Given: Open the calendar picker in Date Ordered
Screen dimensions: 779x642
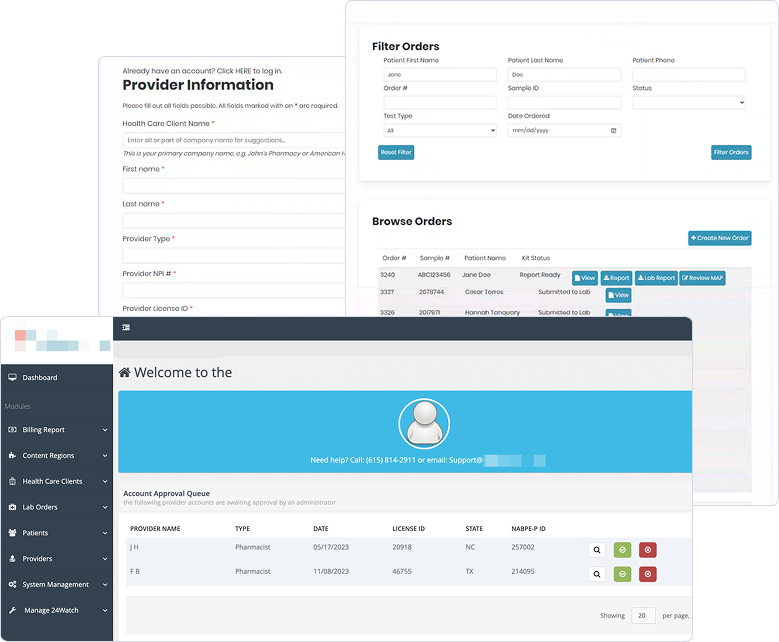Looking at the screenshot, I should (x=613, y=130).
